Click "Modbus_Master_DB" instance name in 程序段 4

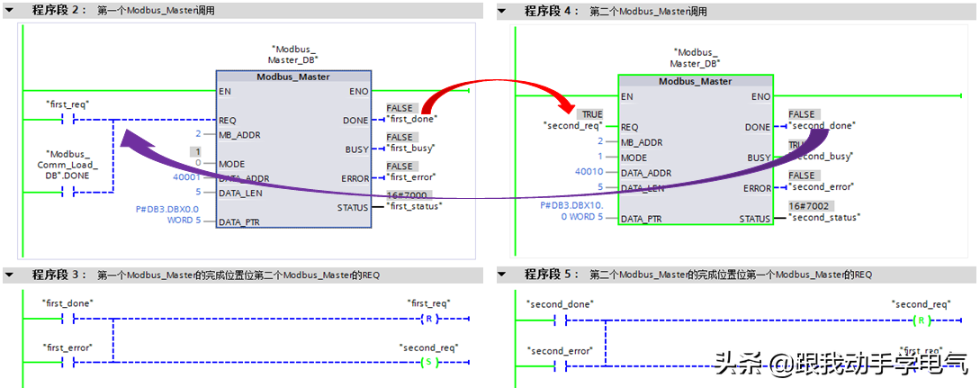695,59
